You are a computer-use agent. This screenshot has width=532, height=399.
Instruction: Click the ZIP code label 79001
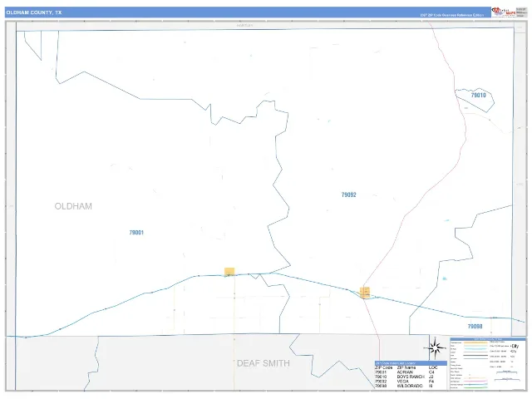click(136, 233)
